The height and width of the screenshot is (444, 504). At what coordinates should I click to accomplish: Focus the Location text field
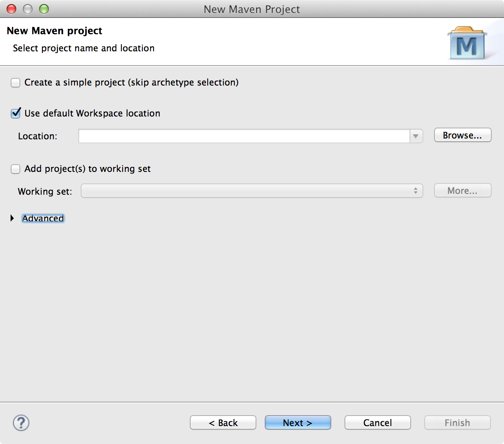pos(244,136)
